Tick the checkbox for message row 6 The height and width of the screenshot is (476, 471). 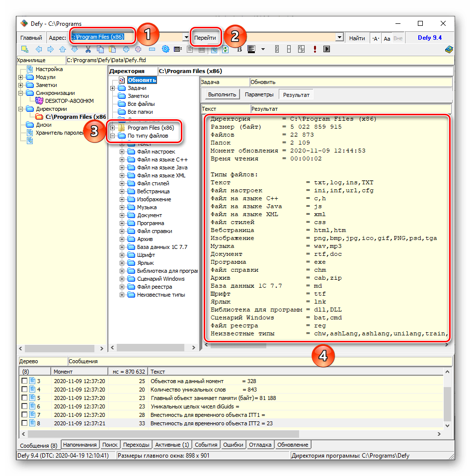pyautogui.click(x=24, y=406)
